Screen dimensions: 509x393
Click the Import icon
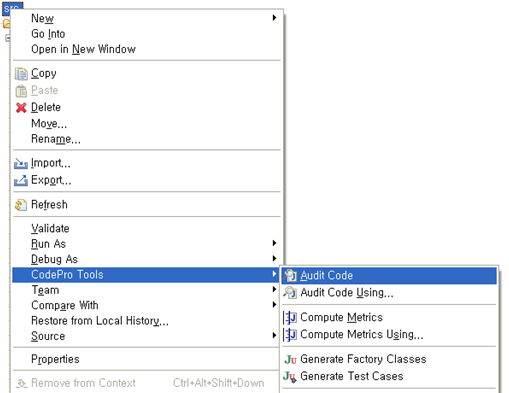[x=21, y=164]
